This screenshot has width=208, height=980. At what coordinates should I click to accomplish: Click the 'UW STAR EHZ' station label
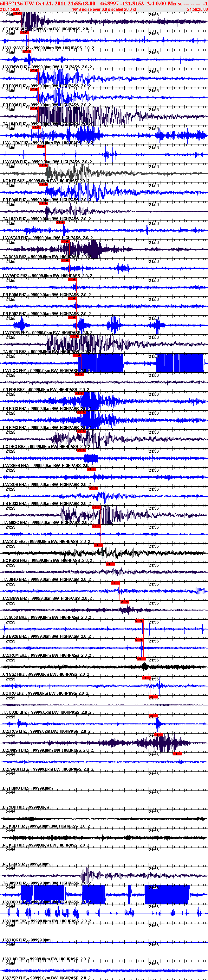tap(16, 238)
